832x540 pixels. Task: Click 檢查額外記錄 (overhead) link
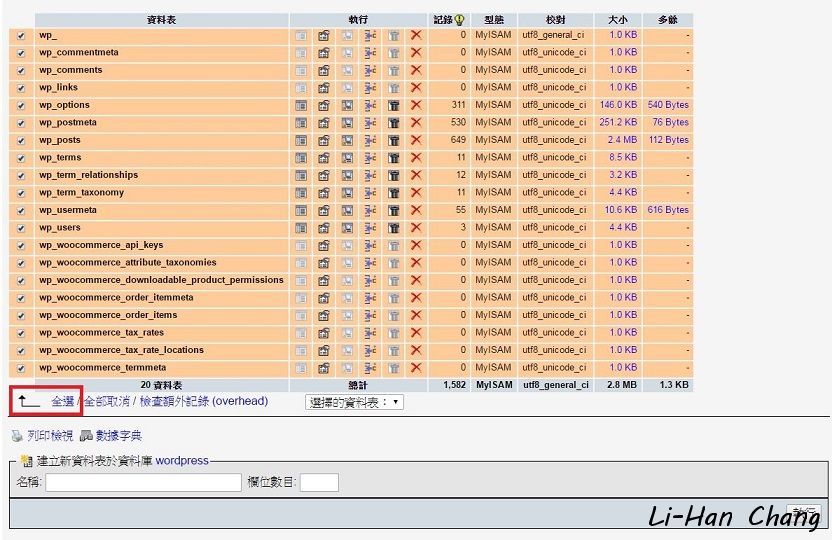204,401
